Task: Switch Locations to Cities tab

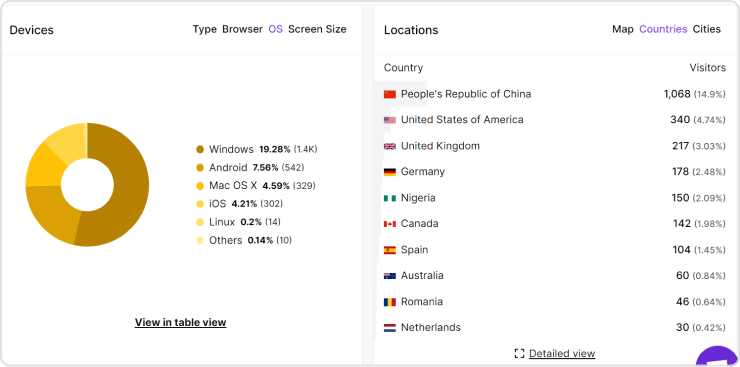Action: click(706, 29)
